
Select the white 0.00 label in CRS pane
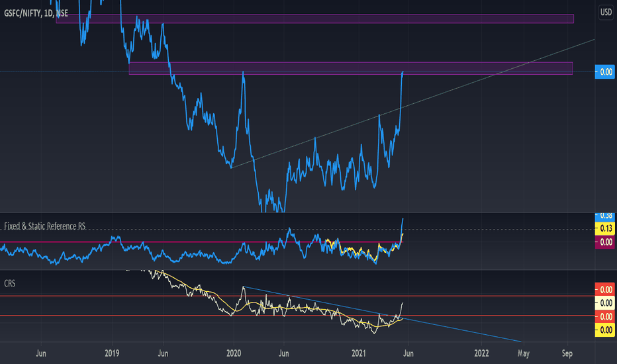[605, 303]
